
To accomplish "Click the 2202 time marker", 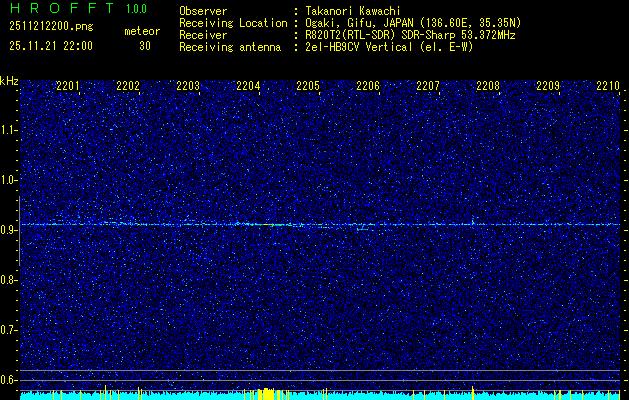I will [x=128, y=85].
